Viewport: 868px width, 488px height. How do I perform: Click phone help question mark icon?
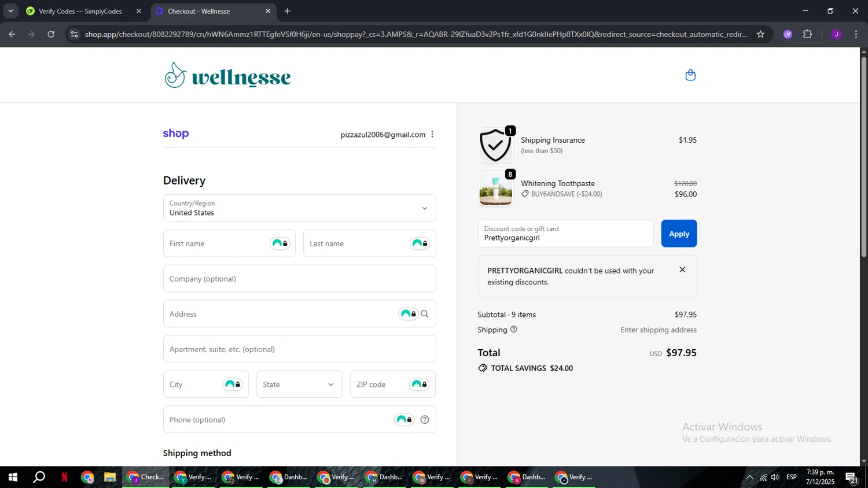coord(425,420)
